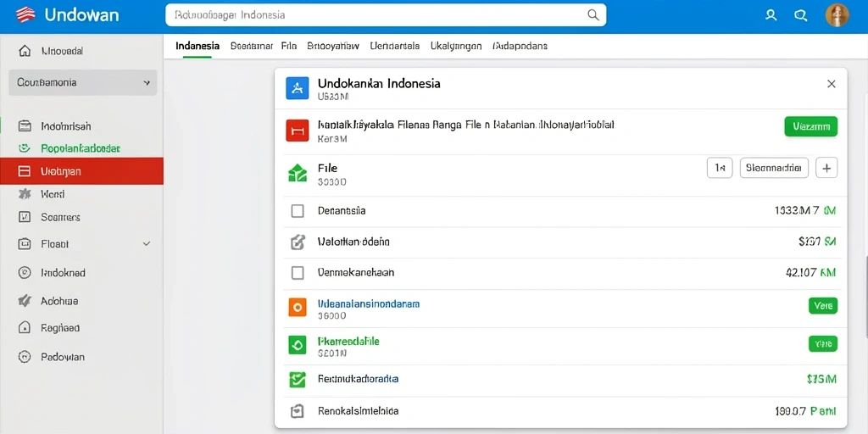Select the Gudapndans tab
This screenshot has height=434, width=868.
click(x=520, y=47)
